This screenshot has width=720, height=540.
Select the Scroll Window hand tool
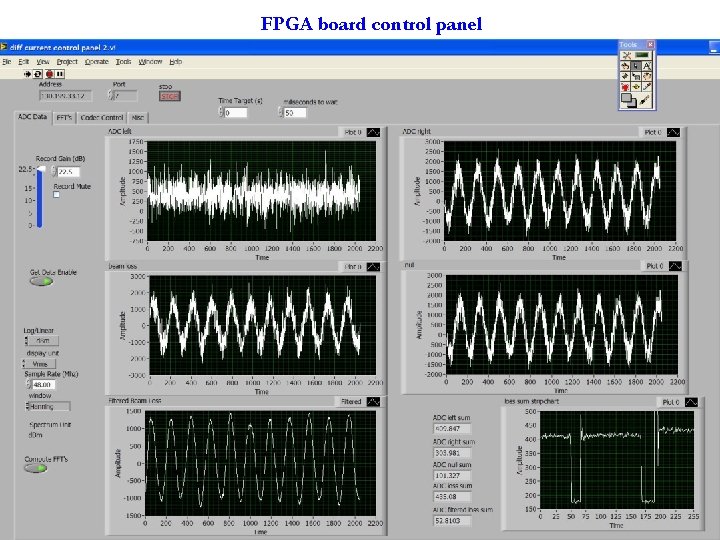647,76
